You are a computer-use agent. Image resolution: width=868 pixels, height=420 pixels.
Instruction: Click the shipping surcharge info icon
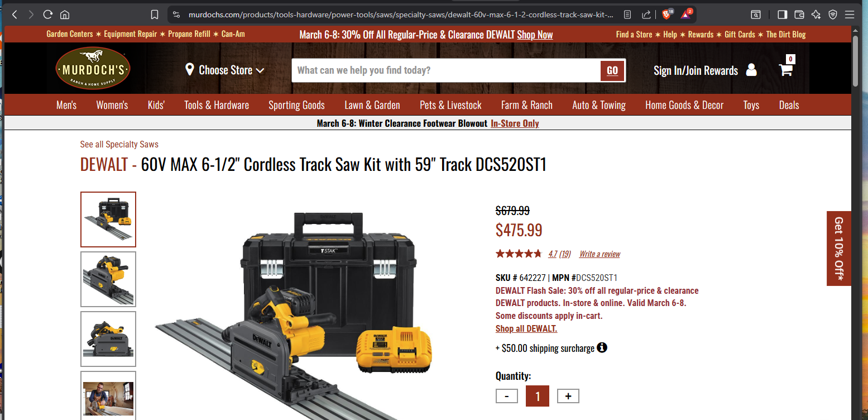coord(602,347)
